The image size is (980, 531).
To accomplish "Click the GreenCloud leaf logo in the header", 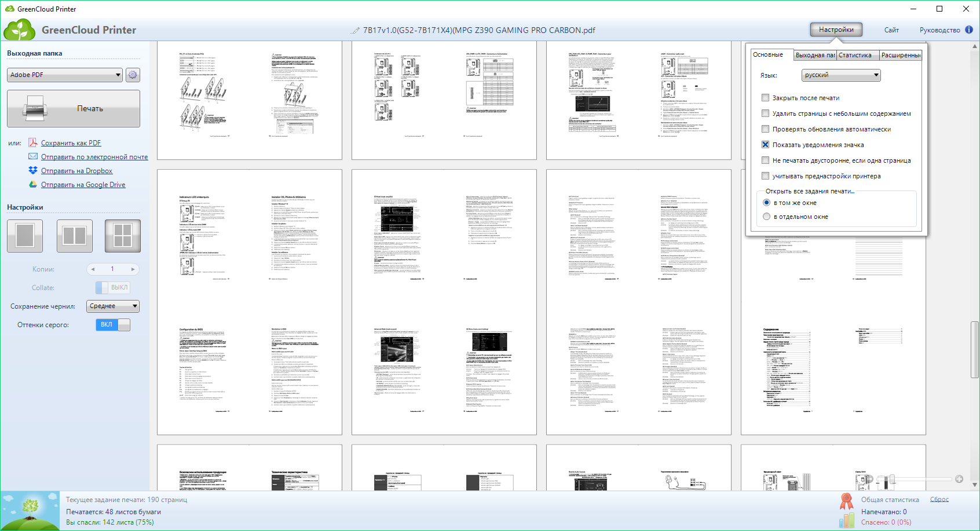I will tap(20, 30).
